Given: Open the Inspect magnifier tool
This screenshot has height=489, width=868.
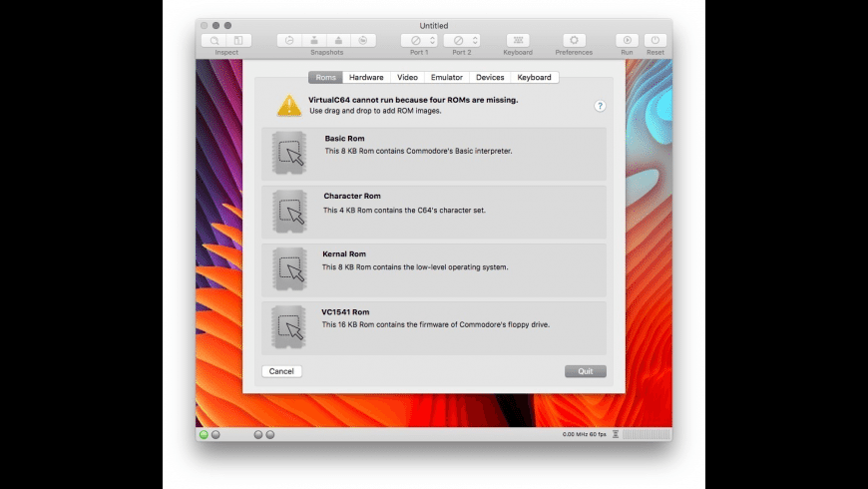Looking at the screenshot, I should [x=215, y=41].
